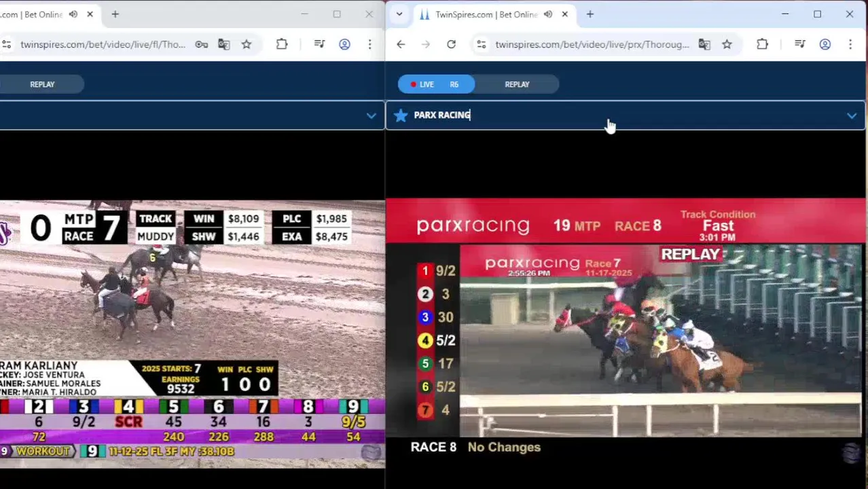868x489 pixels.
Task: Open a new tab in the right window
Action: pos(590,14)
